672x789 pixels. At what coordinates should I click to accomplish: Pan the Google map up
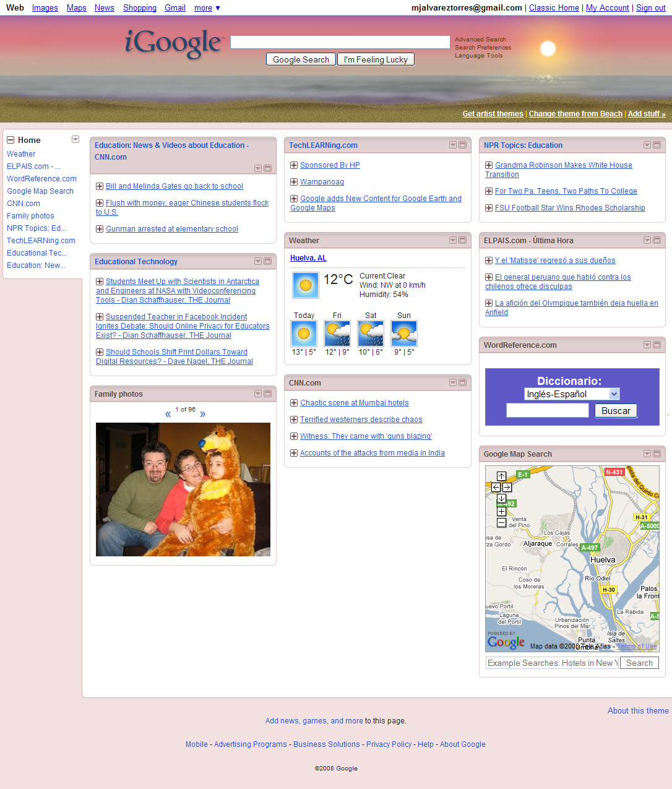pos(501,476)
